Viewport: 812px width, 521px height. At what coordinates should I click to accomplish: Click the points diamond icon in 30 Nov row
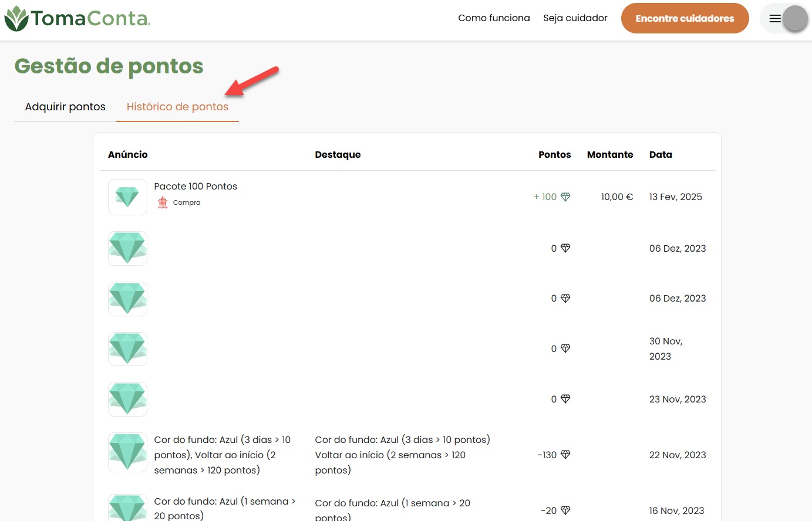[x=565, y=349]
